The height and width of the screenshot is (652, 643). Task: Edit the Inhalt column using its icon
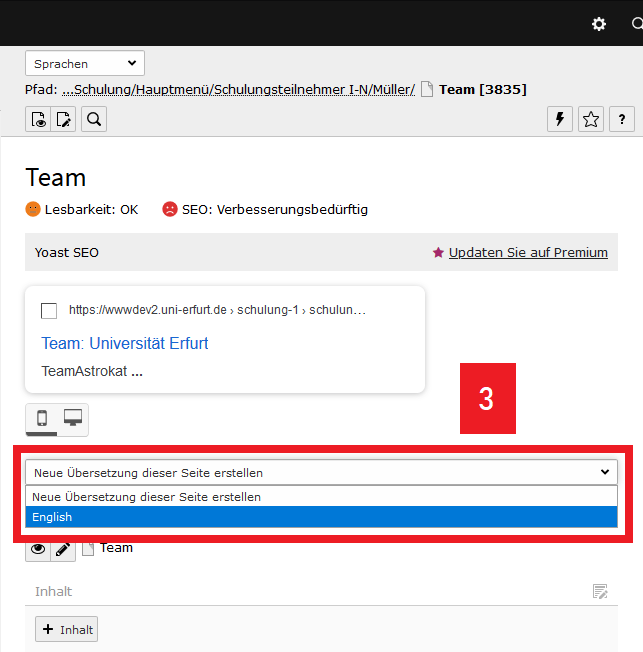(600, 592)
